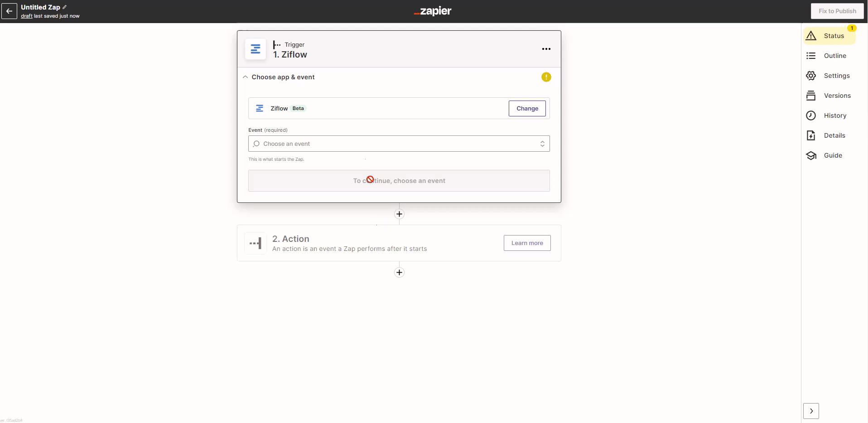Image resolution: width=868 pixels, height=423 pixels.
Task: Collapse the right sidebar with chevron
Action: click(x=811, y=411)
